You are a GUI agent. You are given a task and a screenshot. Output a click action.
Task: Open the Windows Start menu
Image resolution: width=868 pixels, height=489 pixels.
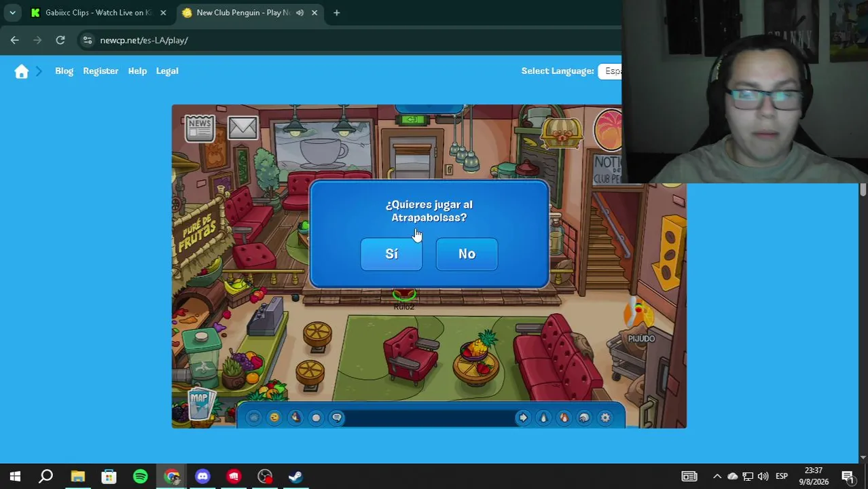[15, 476]
